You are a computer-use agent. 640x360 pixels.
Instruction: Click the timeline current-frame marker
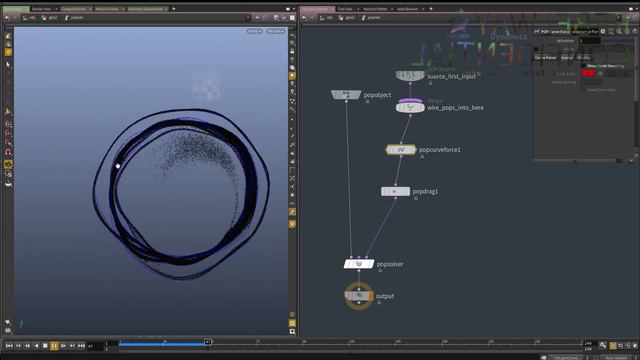[x=208, y=341]
